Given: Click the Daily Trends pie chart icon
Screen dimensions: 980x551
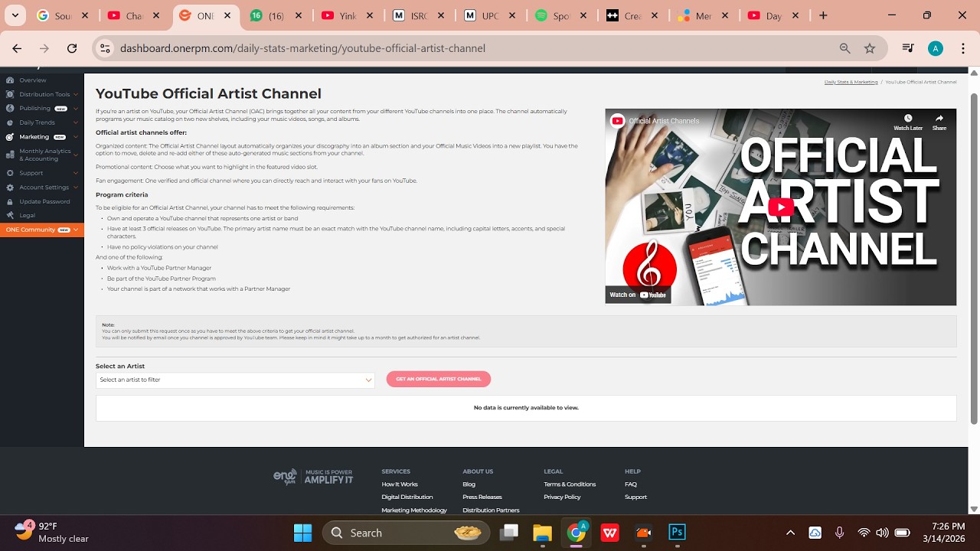Looking at the screenshot, I should pyautogui.click(x=10, y=122).
